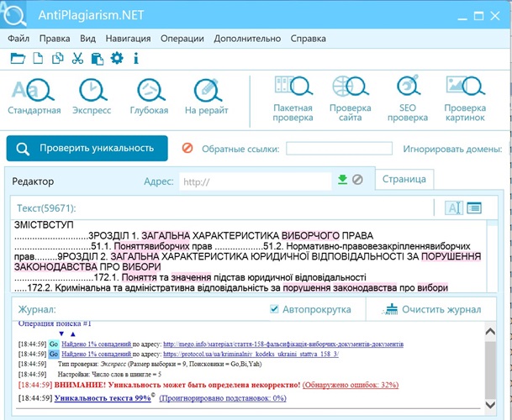Switch to the Страница tab
The width and height of the screenshot is (512, 420).
(x=404, y=179)
